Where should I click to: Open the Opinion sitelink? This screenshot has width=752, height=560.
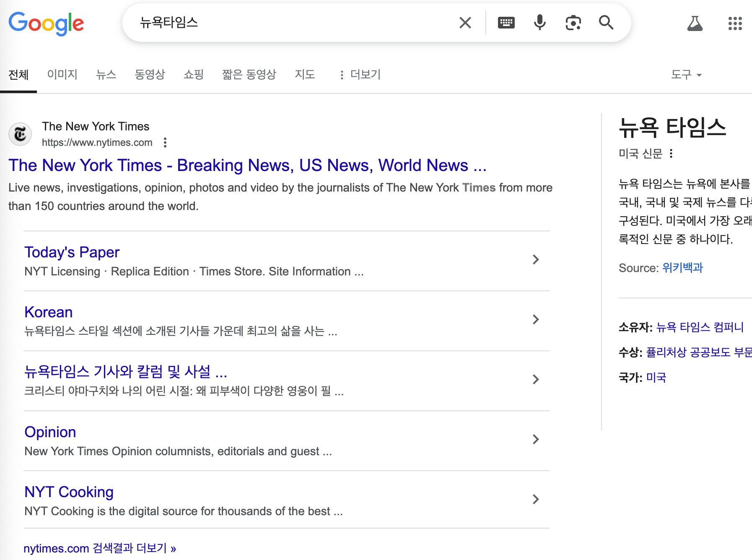click(x=50, y=432)
